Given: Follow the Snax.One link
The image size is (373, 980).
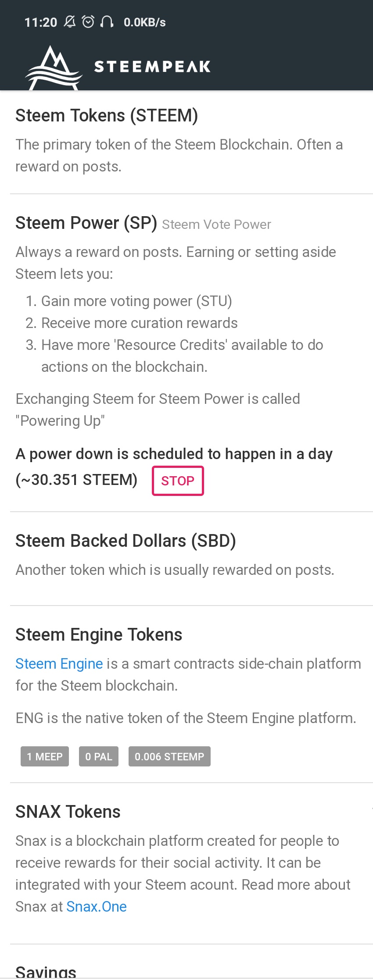Looking at the screenshot, I should click(x=97, y=906).
